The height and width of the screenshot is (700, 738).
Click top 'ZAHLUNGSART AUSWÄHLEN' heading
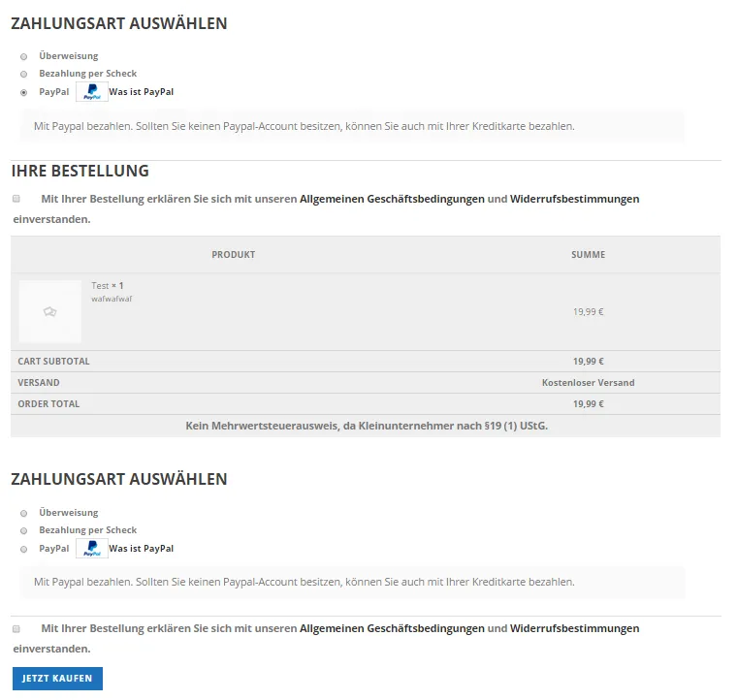pyautogui.click(x=119, y=23)
